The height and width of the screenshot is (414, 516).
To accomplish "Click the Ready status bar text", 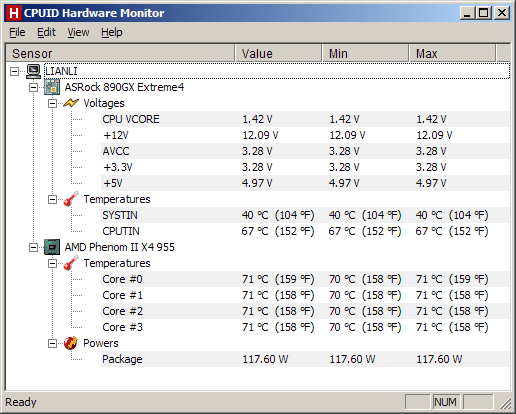I will (21, 402).
